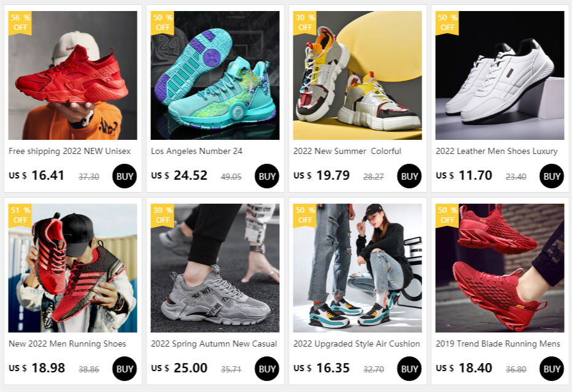
Task: Click BUY for the $16.35 Air Cushion shoes
Action: coord(409,369)
